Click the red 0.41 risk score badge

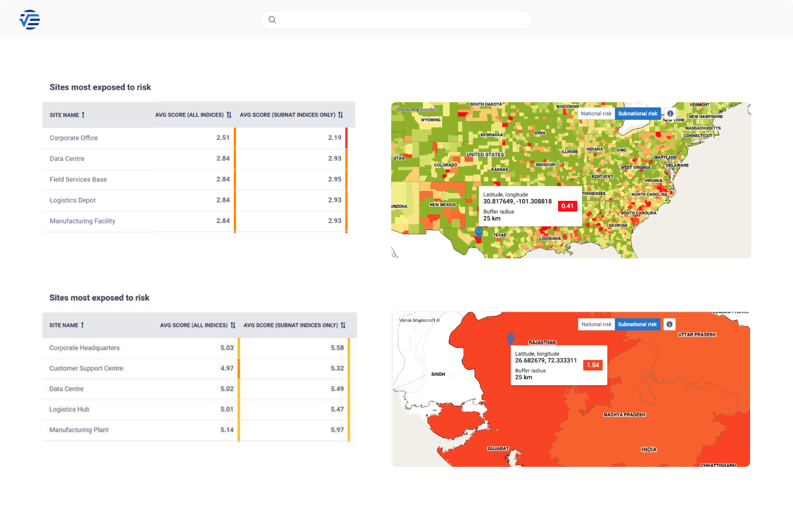[x=567, y=206]
